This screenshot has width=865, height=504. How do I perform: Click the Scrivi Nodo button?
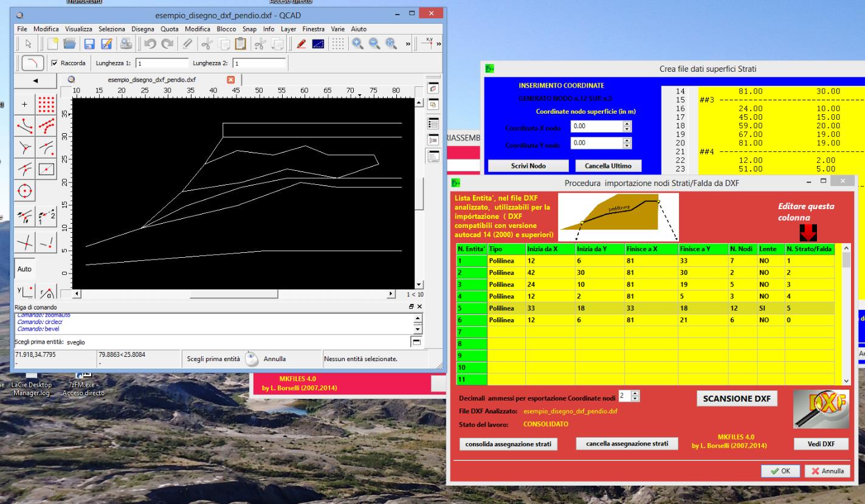pos(528,166)
